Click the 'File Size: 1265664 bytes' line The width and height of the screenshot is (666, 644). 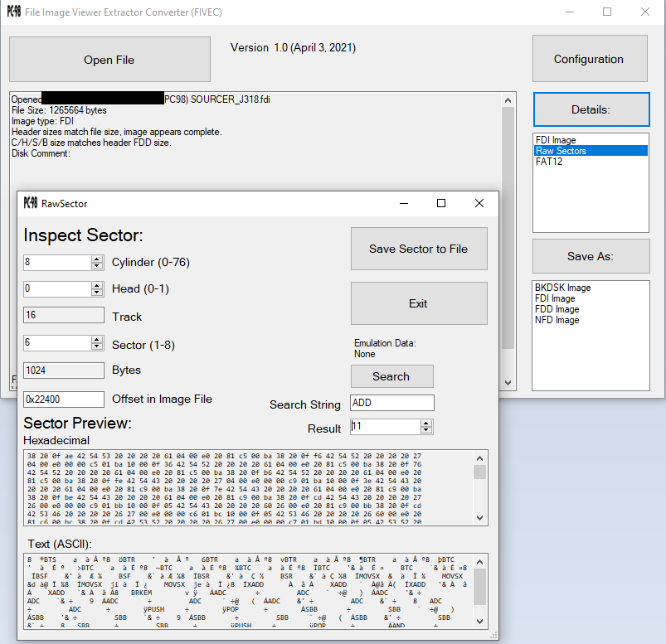click(x=59, y=110)
